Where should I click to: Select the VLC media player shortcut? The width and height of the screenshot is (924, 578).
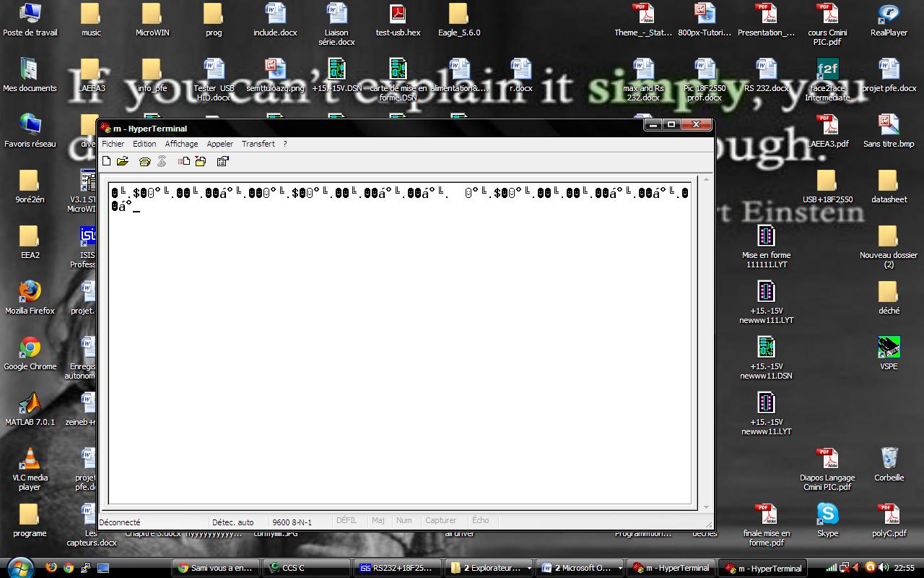[x=30, y=470]
